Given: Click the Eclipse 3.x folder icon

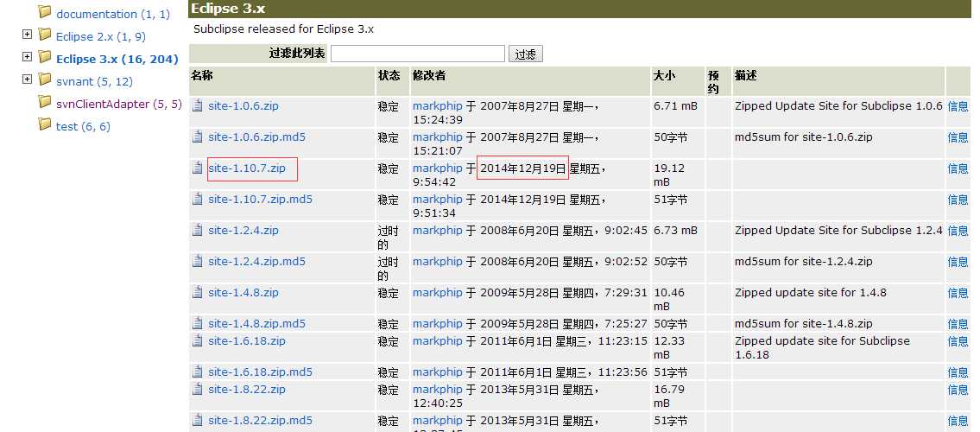Looking at the screenshot, I should coord(44,57).
